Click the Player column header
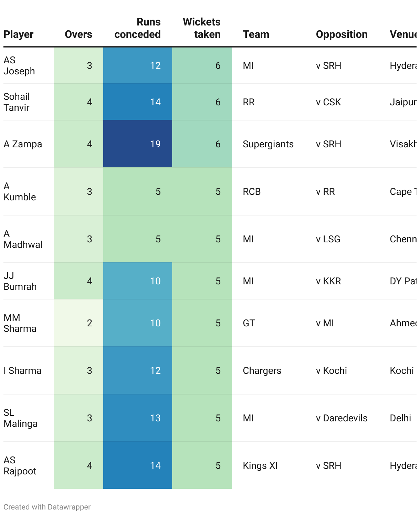This screenshot has height=515, width=420. pos(19,34)
